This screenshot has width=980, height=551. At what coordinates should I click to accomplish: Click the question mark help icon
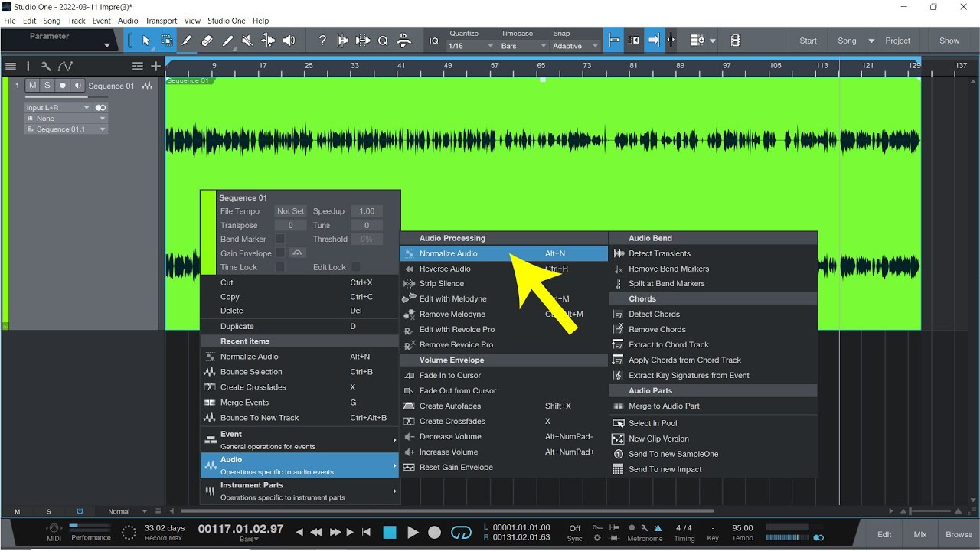[x=322, y=41]
